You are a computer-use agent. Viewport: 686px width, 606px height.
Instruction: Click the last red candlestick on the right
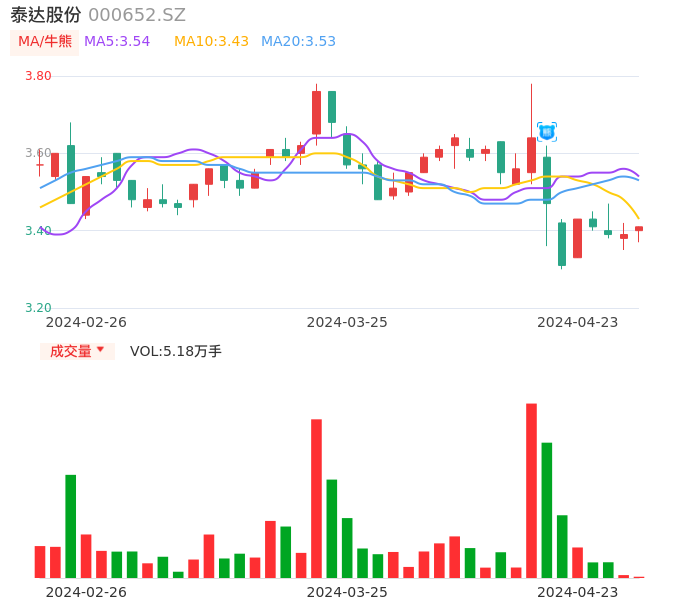click(x=639, y=229)
